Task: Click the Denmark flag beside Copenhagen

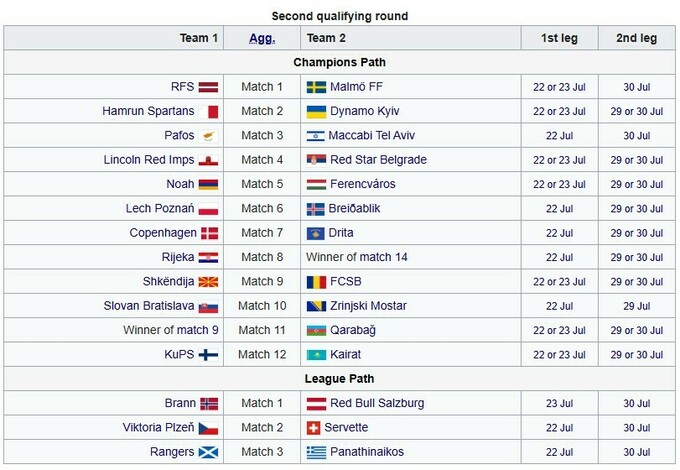Action: [208, 233]
